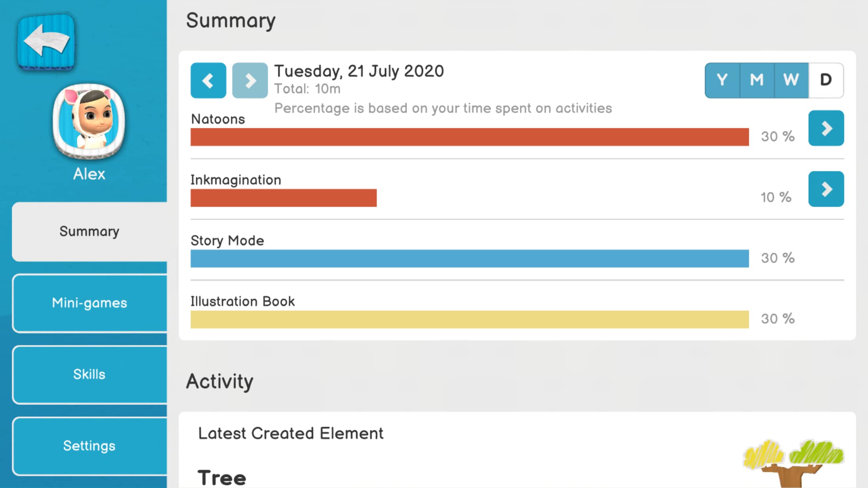The height and width of the screenshot is (488, 868).
Task: Go to the next day with right arrow
Action: [250, 80]
